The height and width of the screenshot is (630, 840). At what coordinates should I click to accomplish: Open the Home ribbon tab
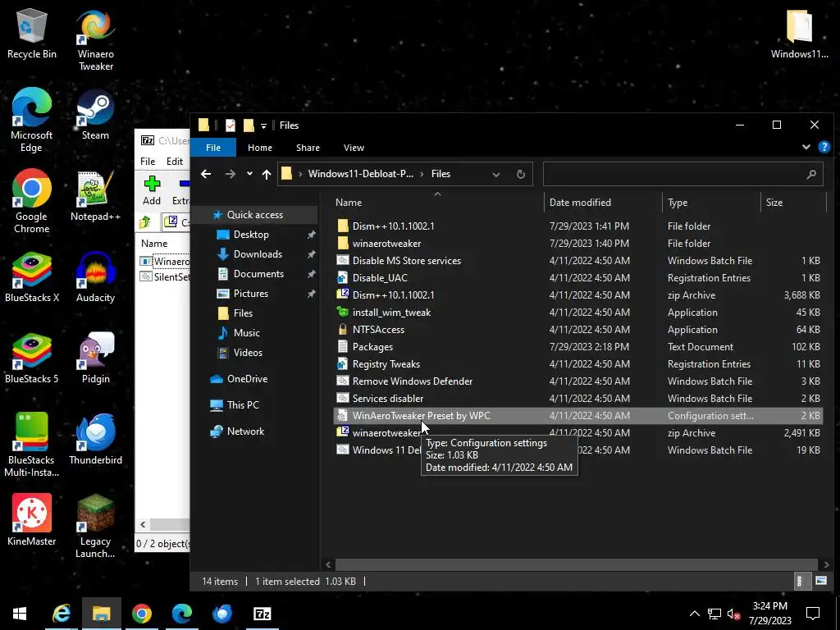(260, 148)
